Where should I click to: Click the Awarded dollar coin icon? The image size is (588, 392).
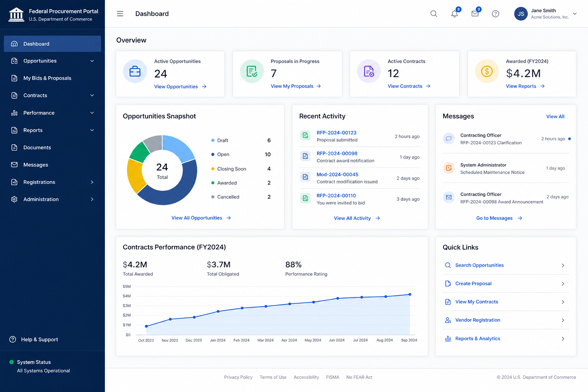487,71
